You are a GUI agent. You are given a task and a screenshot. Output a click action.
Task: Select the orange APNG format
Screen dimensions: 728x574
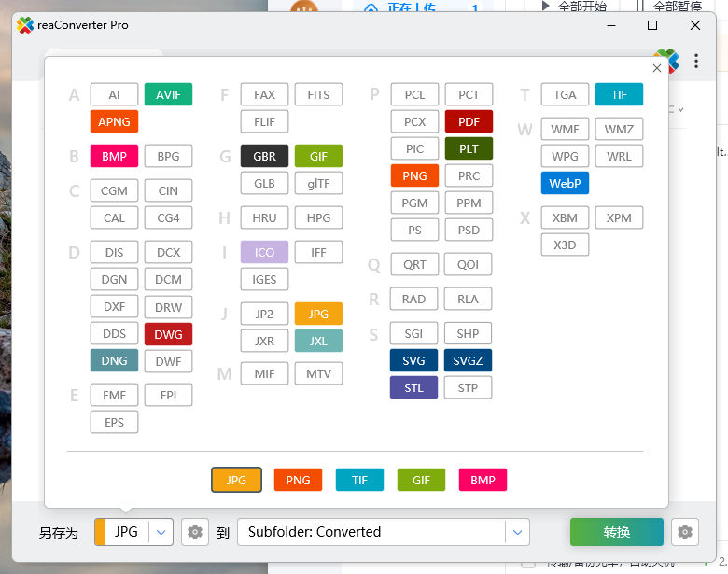click(114, 121)
